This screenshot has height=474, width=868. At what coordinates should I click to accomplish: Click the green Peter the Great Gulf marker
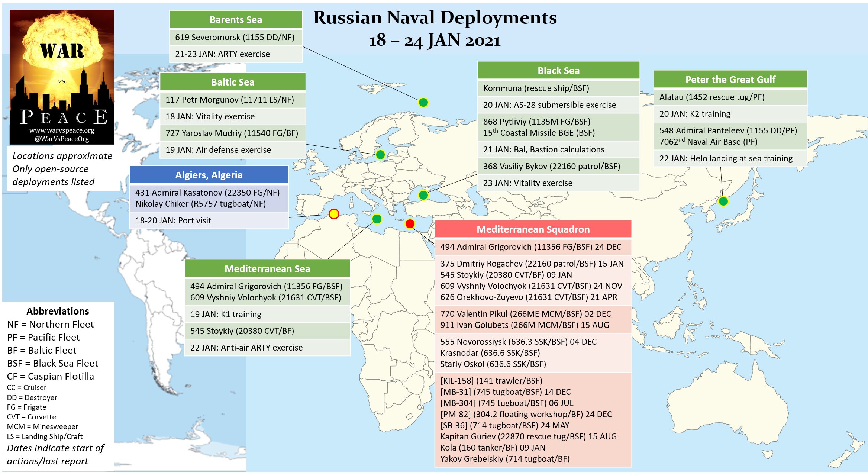[x=723, y=201]
